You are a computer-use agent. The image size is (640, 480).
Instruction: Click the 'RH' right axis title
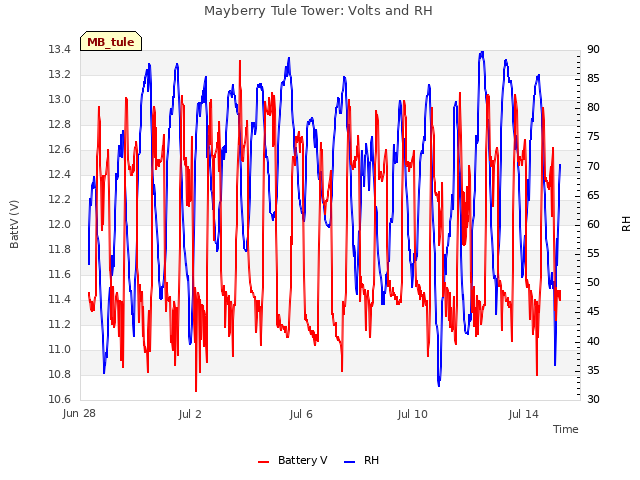(x=626, y=224)
